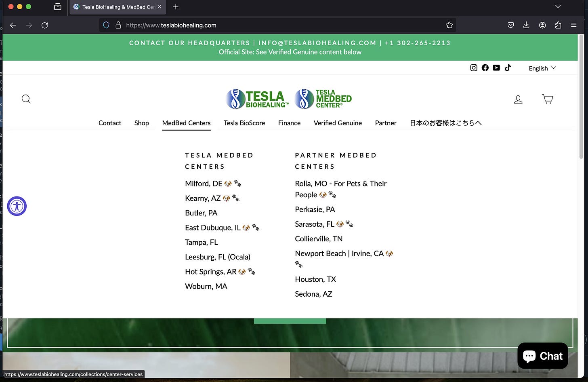Open Firefox downloads panel
Image resolution: width=588 pixels, height=382 pixels.
pos(526,25)
